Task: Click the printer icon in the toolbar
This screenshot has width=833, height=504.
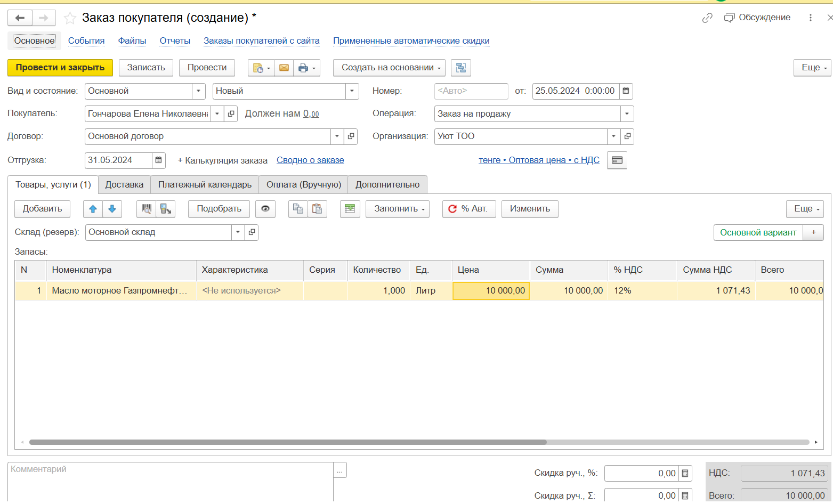Action: tap(303, 68)
